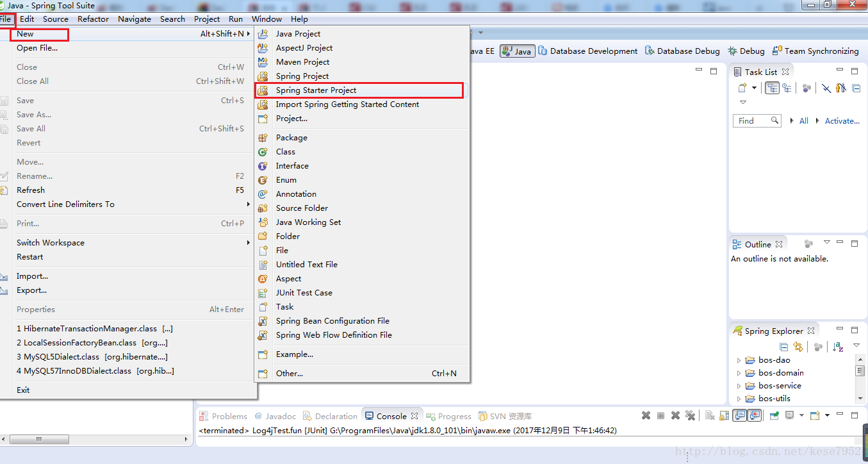Screen dimensions: 868x464
Task: Switch to Debug perspective
Action: (x=746, y=51)
